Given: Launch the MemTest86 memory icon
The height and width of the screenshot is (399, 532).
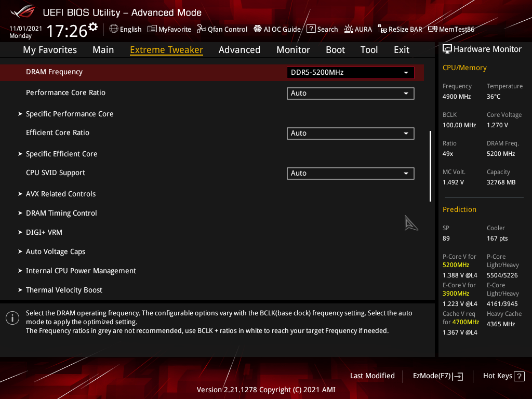Looking at the screenshot, I should click(433, 29).
